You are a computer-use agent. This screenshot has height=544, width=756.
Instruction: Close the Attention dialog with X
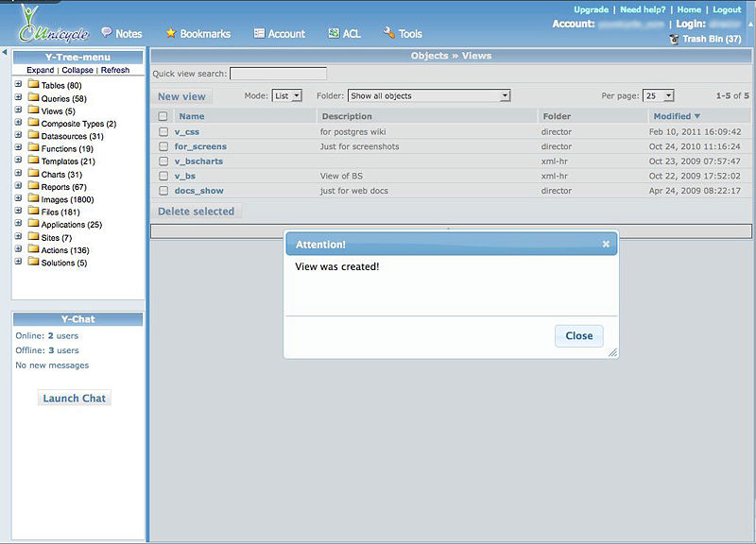606,244
